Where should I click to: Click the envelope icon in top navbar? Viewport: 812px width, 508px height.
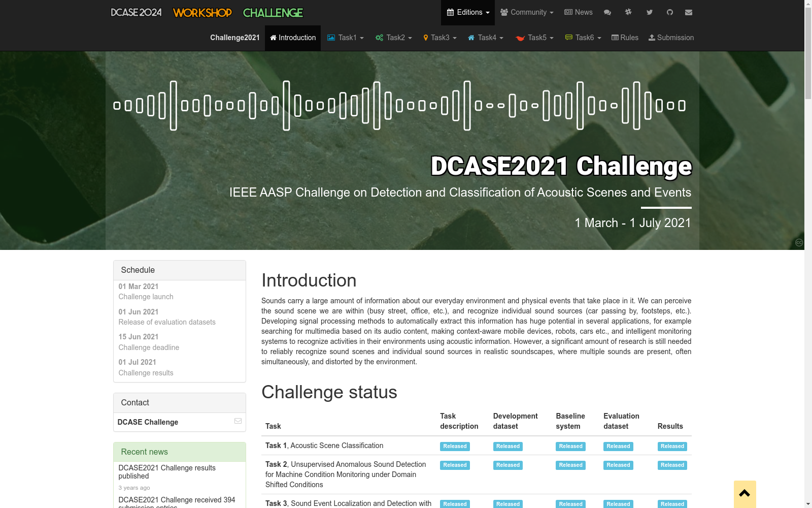689,12
